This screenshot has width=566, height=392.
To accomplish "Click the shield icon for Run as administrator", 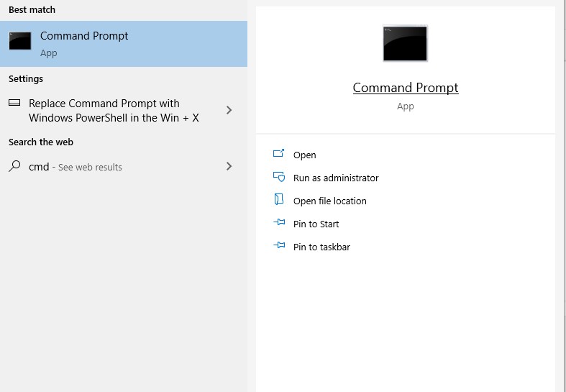I will point(279,177).
